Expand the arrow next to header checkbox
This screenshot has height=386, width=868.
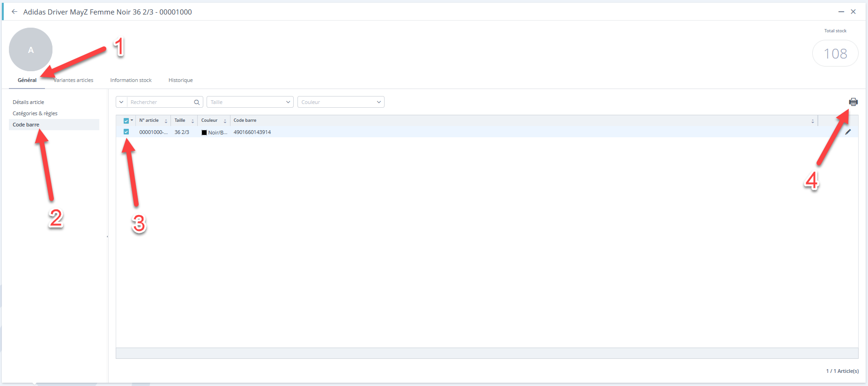coord(132,120)
